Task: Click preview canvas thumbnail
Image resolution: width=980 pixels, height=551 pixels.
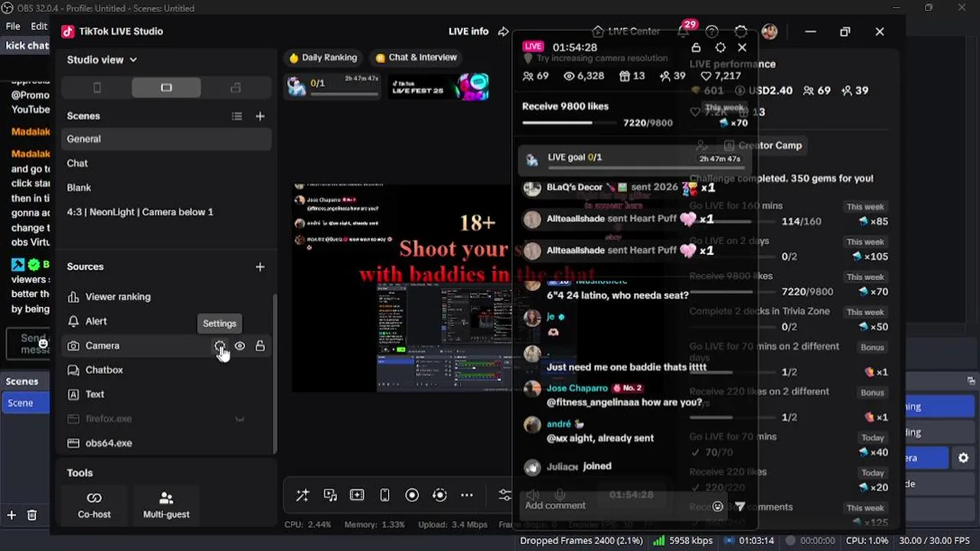Action: pos(402,286)
